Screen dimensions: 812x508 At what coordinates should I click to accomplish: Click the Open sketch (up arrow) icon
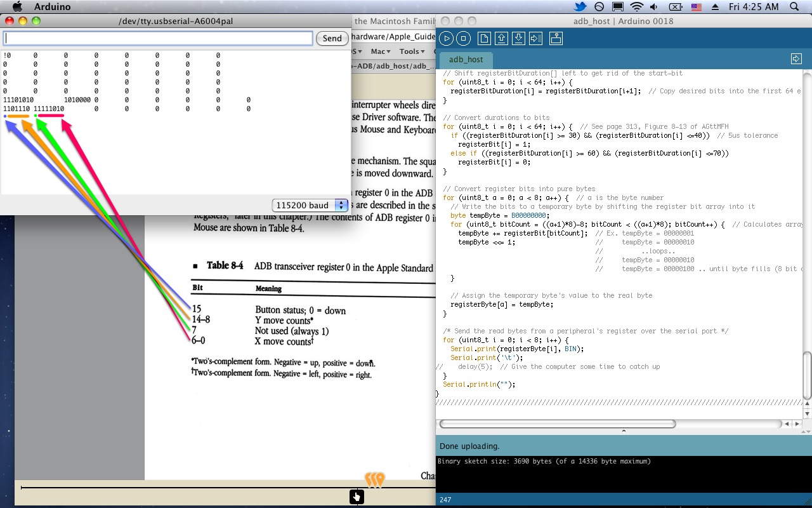501,38
